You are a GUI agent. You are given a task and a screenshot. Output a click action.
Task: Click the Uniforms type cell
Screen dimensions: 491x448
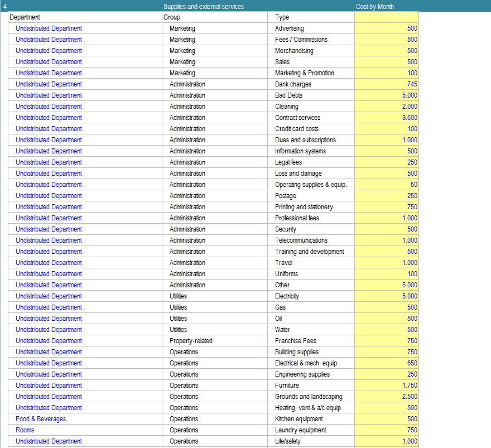pos(311,274)
